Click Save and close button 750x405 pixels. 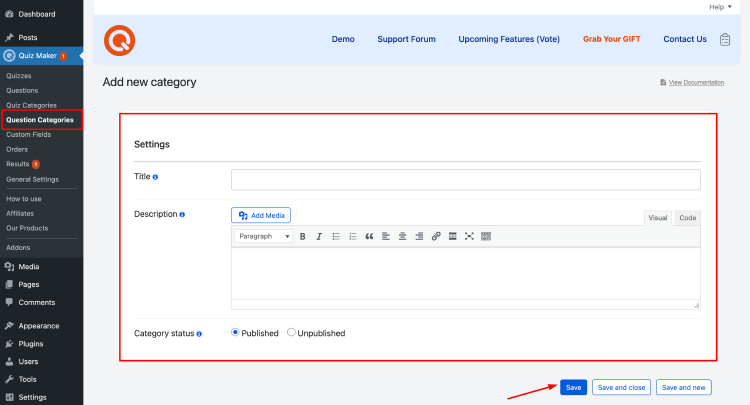[x=621, y=387]
